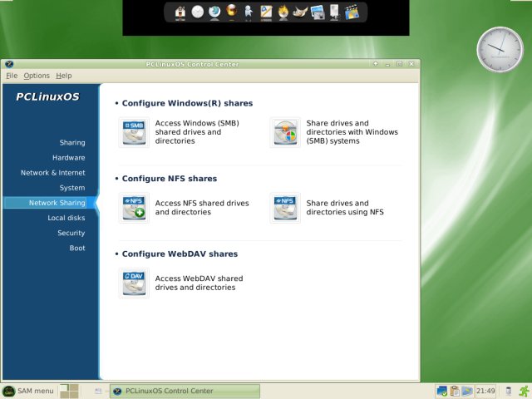Image resolution: width=532 pixels, height=399 pixels.
Task: Launch the document editor pencil icon in dock
Action: pyautogui.click(x=266, y=12)
